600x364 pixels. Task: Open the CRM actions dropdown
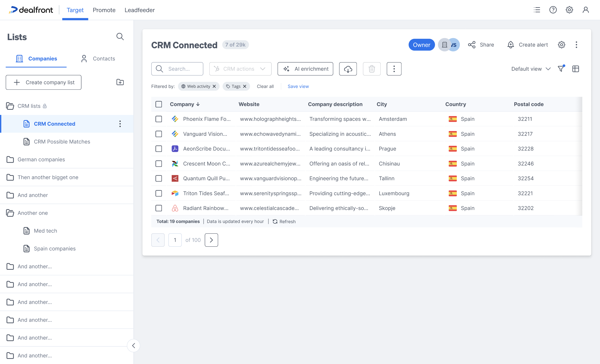(240, 69)
